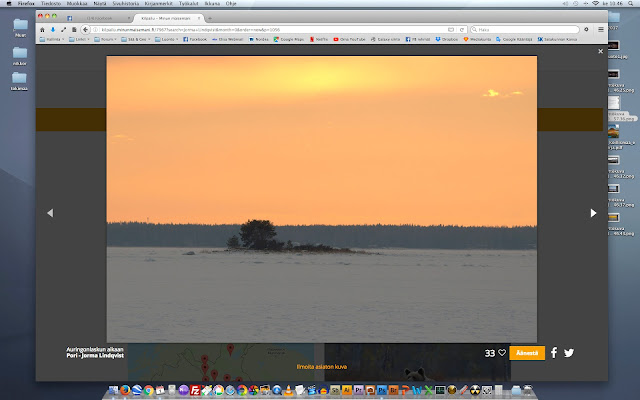Viewport: 640px width, 400px height.
Task: Open the Google Maps bookmark
Action: (289, 40)
